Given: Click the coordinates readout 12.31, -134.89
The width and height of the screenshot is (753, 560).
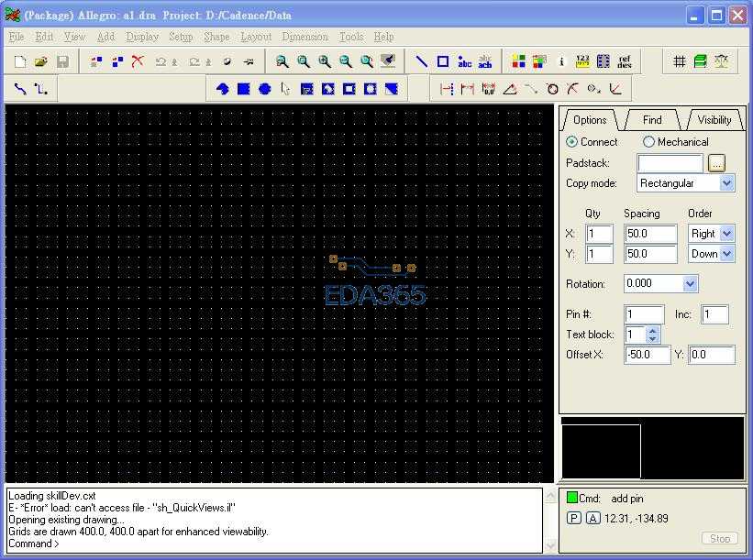Looking at the screenshot, I should click(637, 518).
